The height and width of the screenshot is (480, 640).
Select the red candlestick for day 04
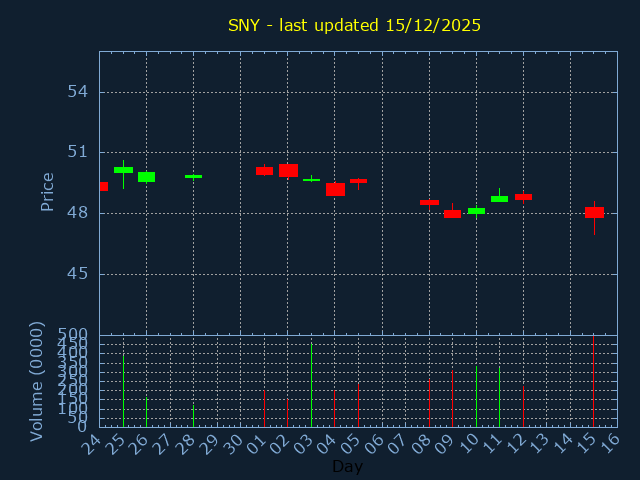tap(336, 189)
